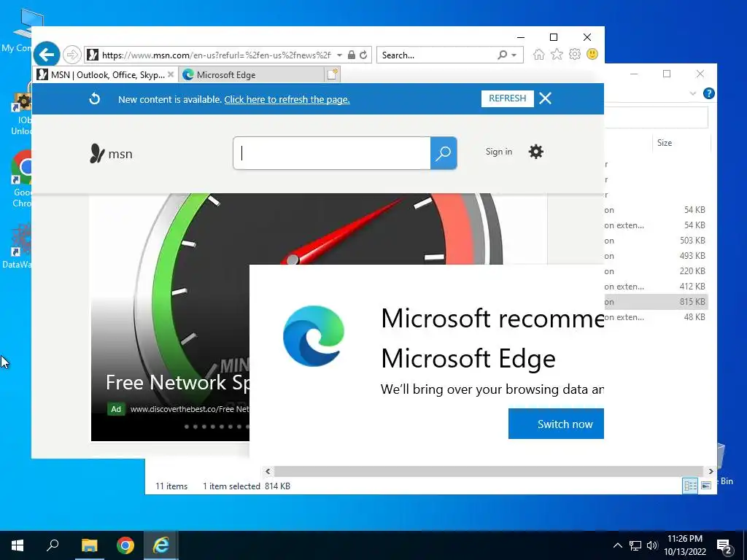Select the 815 KB file row in Explorer
747x560 pixels.
[656, 301]
